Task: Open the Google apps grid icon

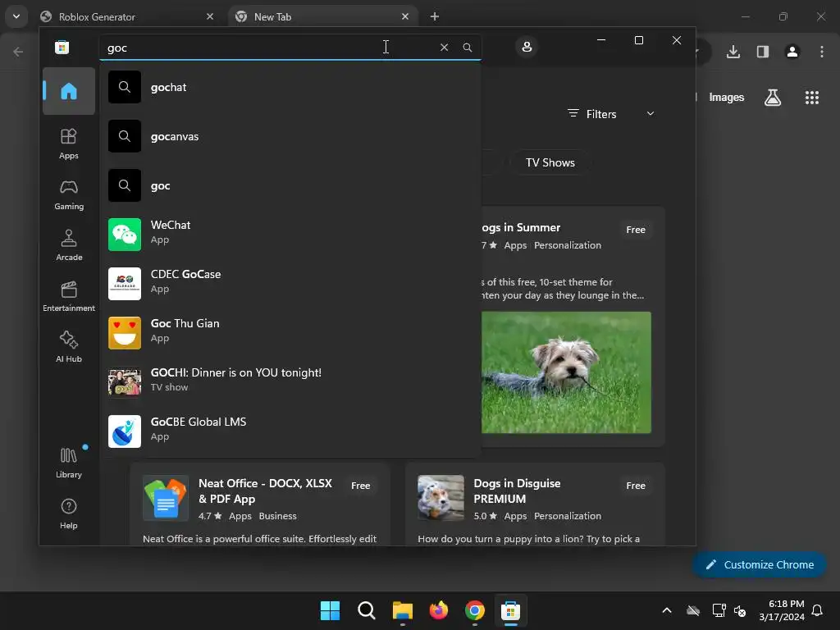Action: coord(811,98)
